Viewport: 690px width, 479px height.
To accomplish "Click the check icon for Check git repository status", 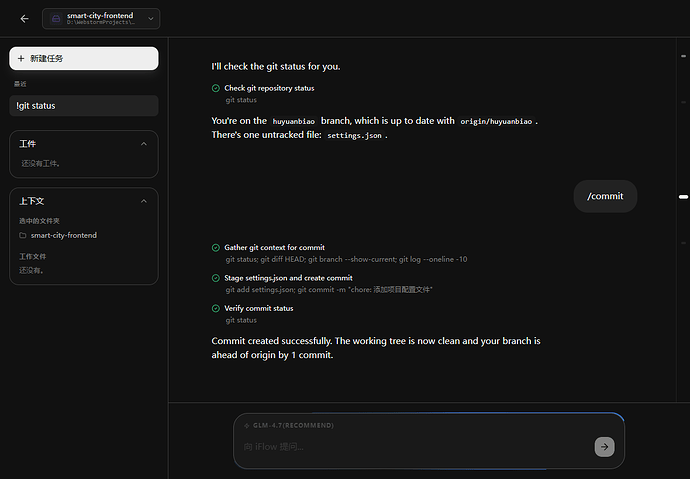I will pyautogui.click(x=216, y=88).
